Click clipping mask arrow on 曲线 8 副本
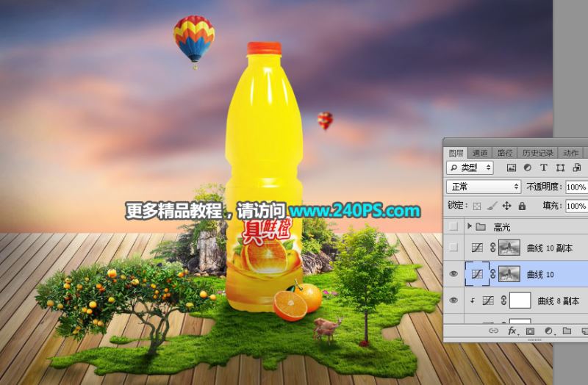Screen dimensions: 588x385 click(x=473, y=301)
